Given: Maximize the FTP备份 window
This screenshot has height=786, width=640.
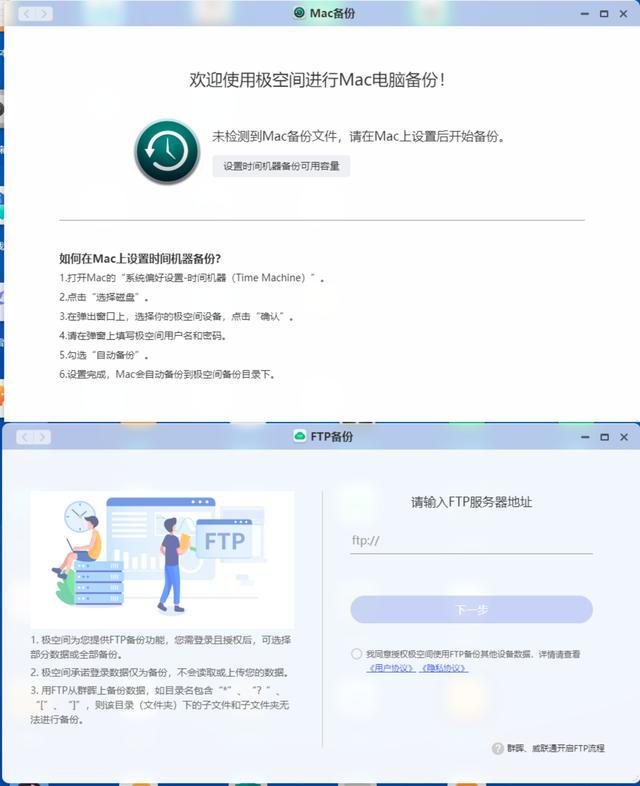Looking at the screenshot, I should pyautogui.click(x=604, y=437).
